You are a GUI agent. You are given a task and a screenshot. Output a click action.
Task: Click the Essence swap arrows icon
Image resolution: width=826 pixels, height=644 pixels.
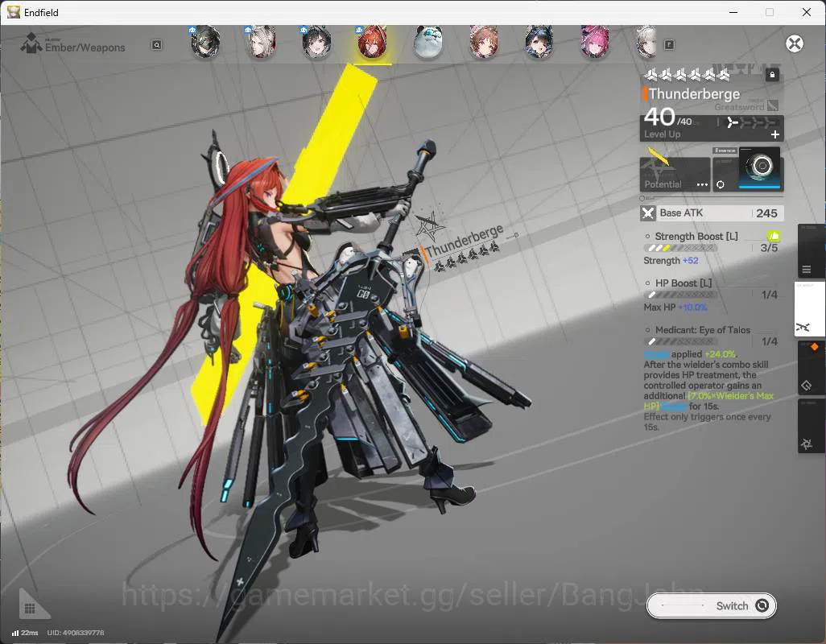pyautogui.click(x=720, y=184)
